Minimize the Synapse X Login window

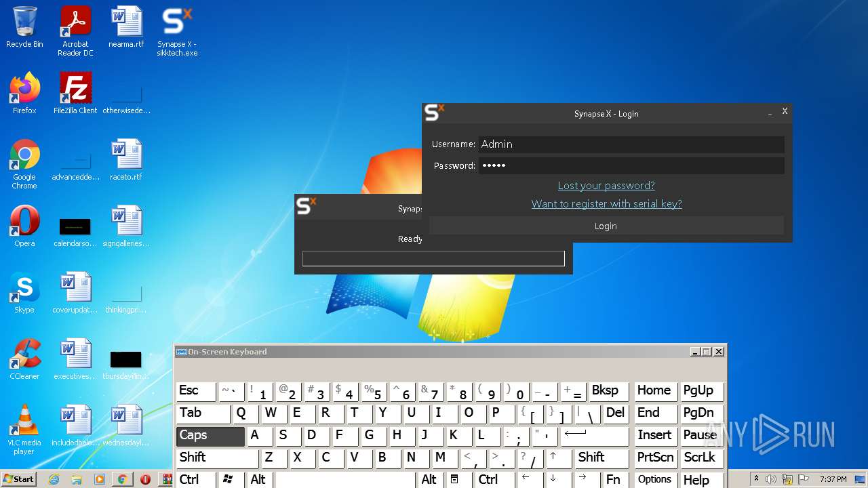point(770,113)
